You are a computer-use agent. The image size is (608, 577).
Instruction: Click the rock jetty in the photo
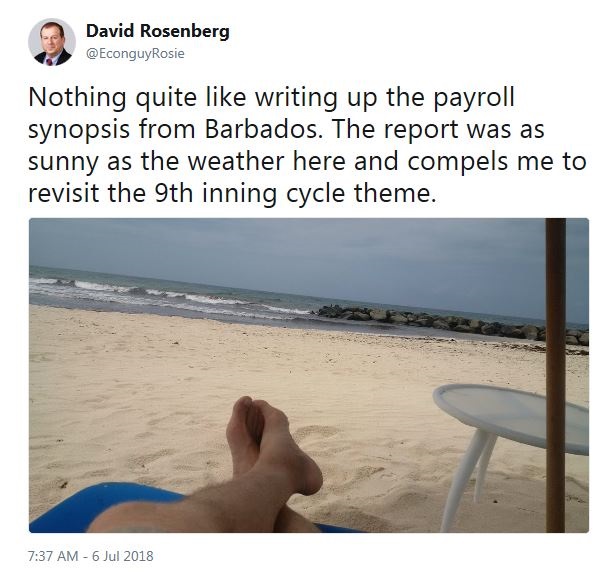point(452,323)
